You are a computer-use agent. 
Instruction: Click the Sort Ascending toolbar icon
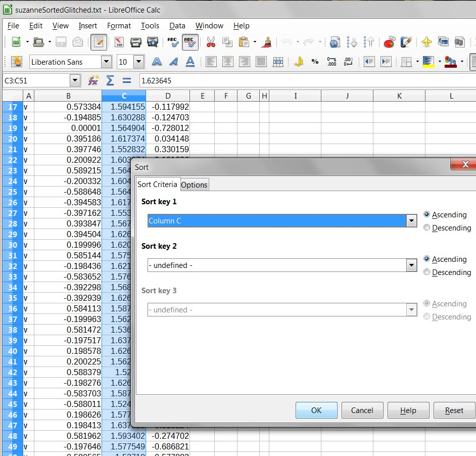click(352, 42)
